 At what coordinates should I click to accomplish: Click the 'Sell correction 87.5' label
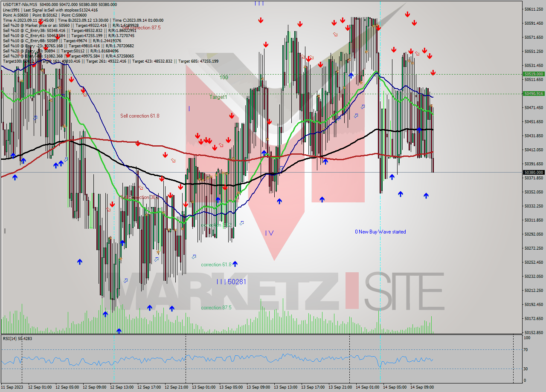[x=141, y=28]
